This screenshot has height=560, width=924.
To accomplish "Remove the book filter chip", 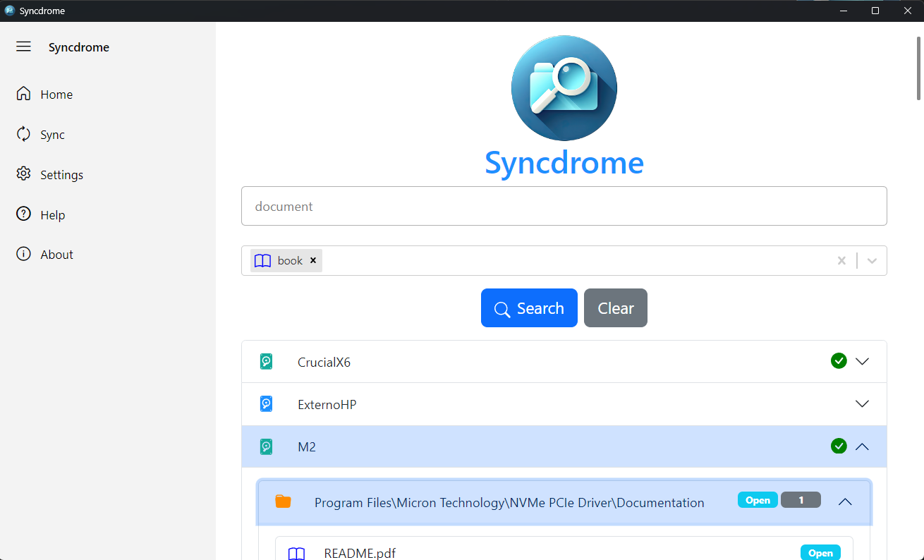I will (312, 260).
